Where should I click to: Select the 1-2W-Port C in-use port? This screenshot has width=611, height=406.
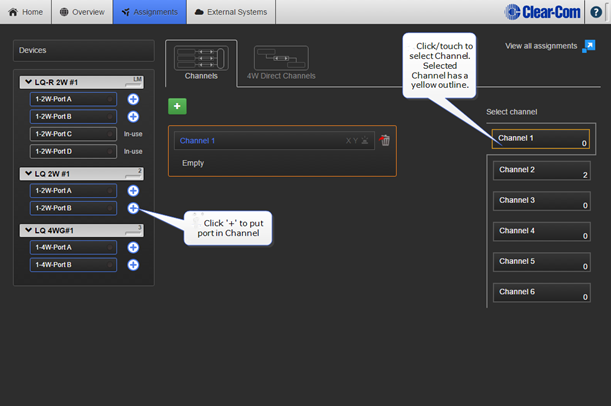point(73,133)
